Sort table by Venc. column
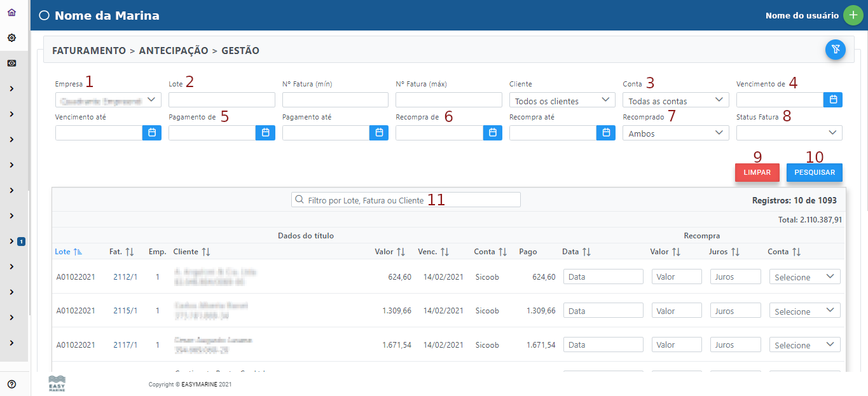The image size is (868, 396). 434,252
